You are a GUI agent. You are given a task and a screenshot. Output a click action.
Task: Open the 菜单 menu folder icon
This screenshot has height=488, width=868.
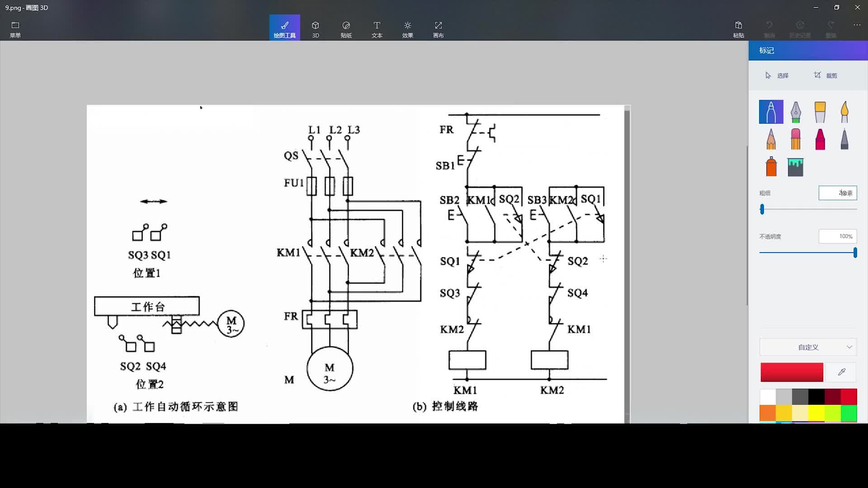15,28
